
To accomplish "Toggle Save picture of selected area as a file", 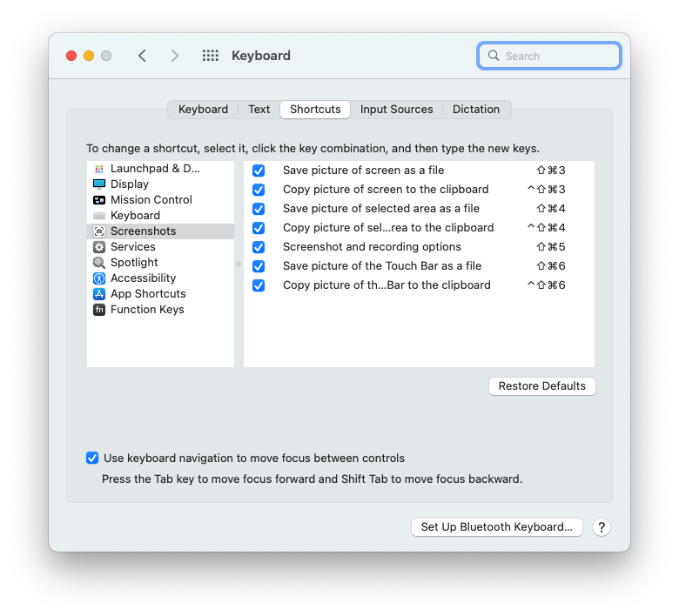I will pyautogui.click(x=259, y=209).
